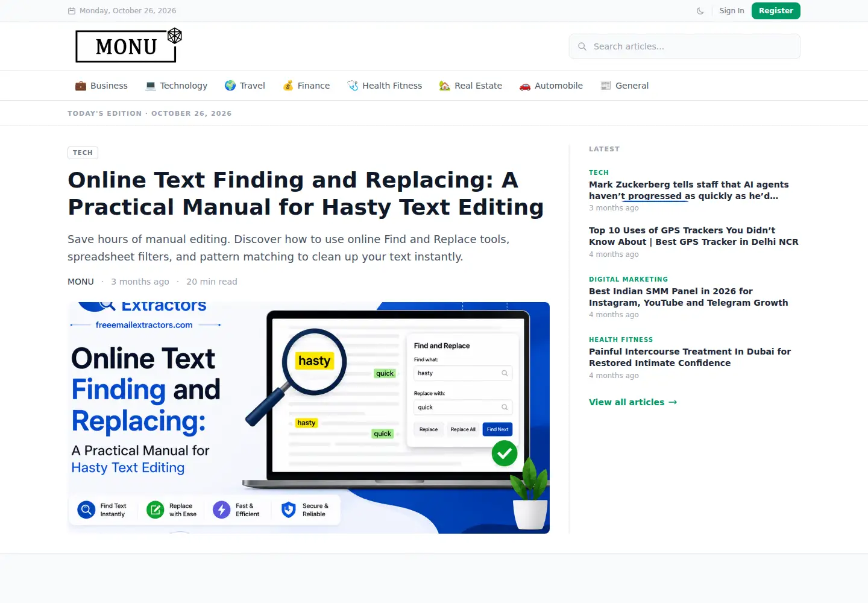Viewport: 868px width, 603px height.
Task: Open the Finance category
Action: click(306, 86)
